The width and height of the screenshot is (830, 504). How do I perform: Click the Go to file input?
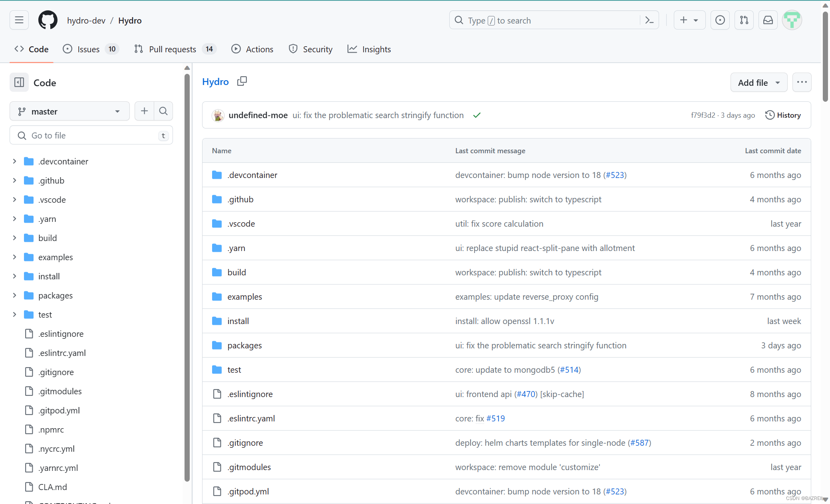pyautogui.click(x=91, y=135)
